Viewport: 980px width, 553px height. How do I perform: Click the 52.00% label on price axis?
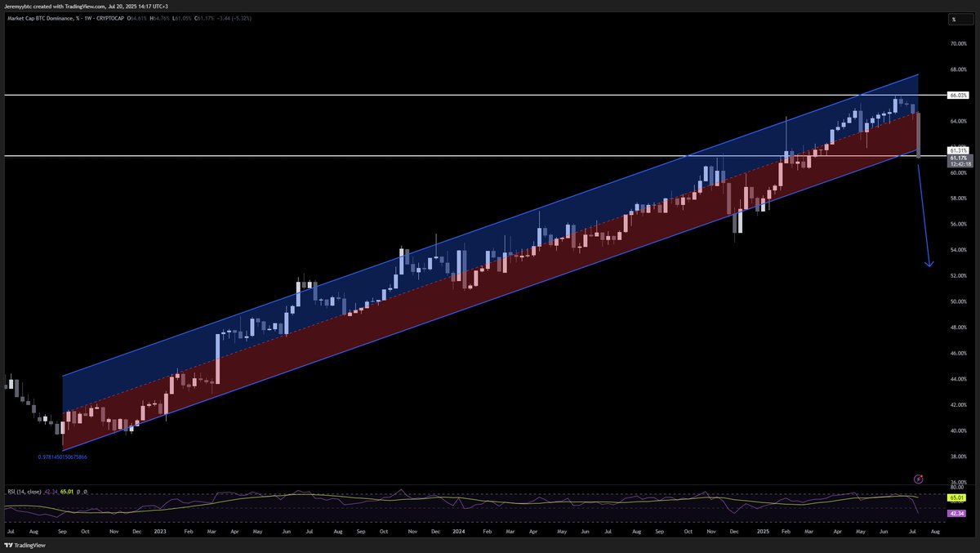958,276
